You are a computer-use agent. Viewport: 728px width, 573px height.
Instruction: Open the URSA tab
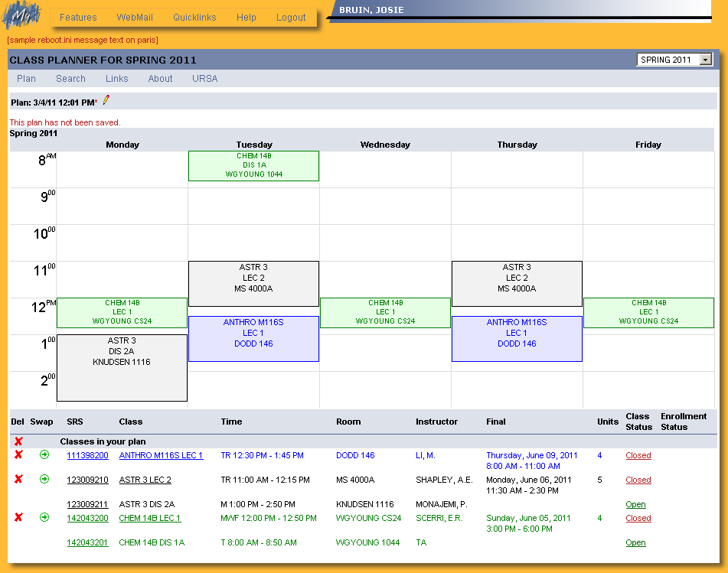point(205,79)
